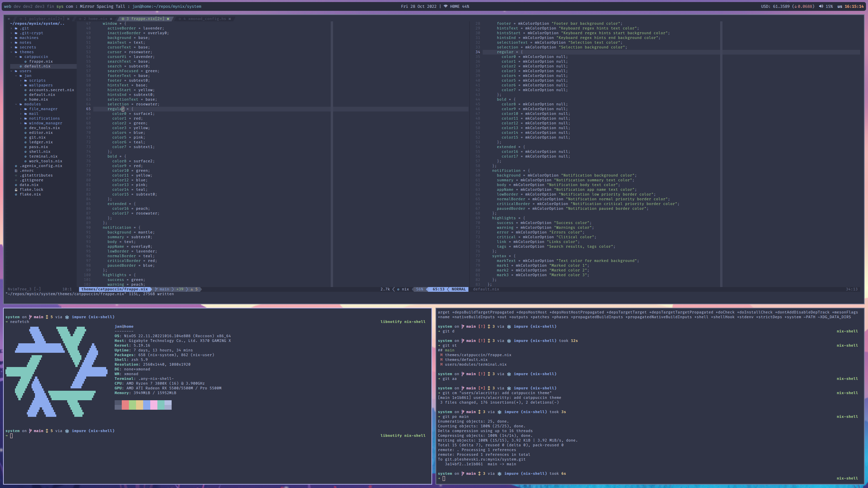Expand the secrets folder

(12, 47)
